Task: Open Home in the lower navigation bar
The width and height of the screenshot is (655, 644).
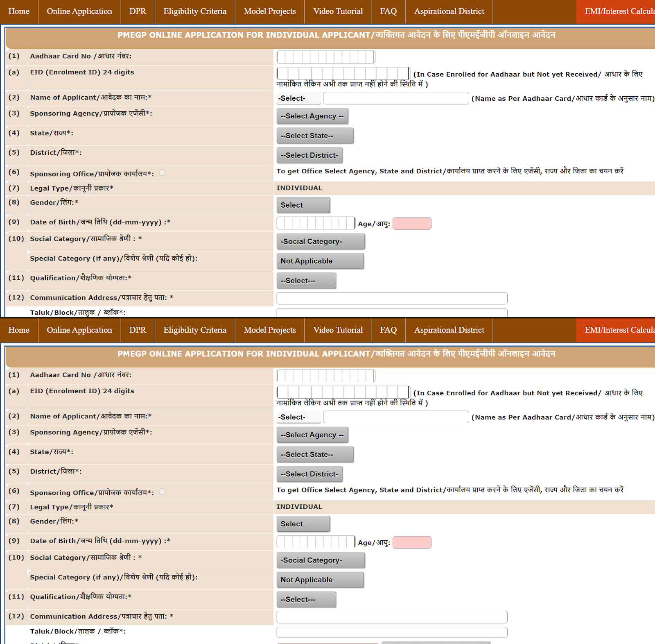Action: point(19,330)
